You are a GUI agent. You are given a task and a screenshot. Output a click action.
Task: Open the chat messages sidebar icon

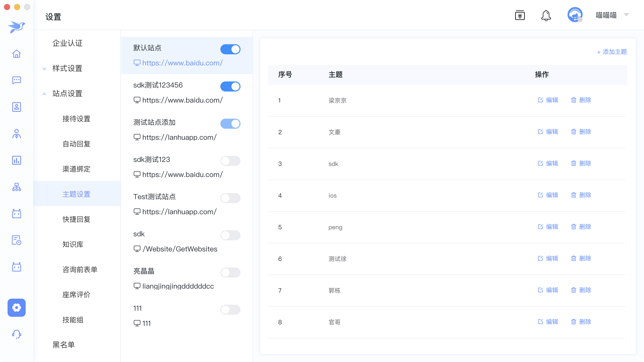(17, 80)
